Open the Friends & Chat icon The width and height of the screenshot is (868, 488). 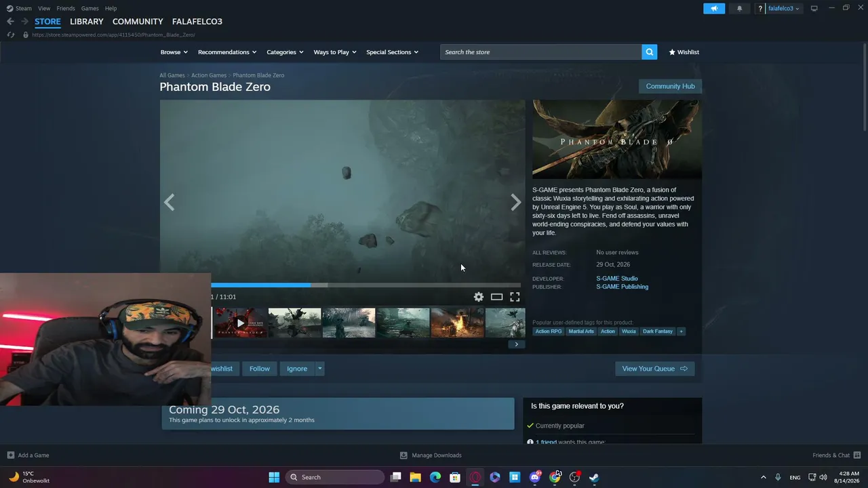pyautogui.click(x=856, y=455)
